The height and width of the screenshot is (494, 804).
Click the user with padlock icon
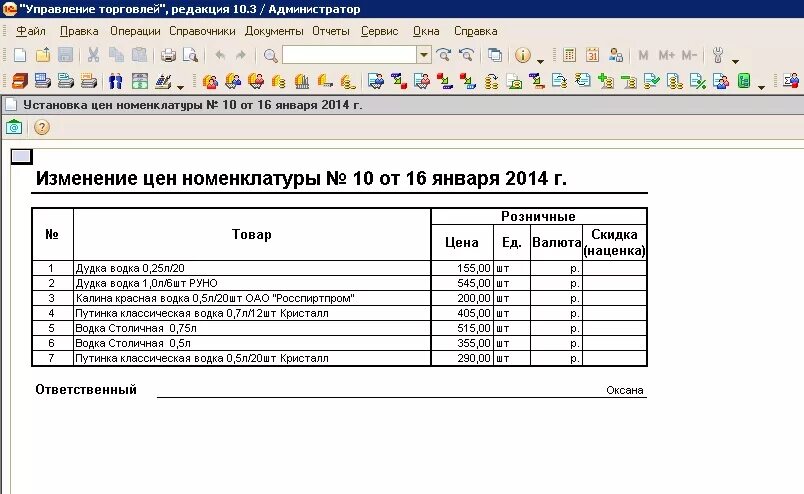(x=615, y=55)
